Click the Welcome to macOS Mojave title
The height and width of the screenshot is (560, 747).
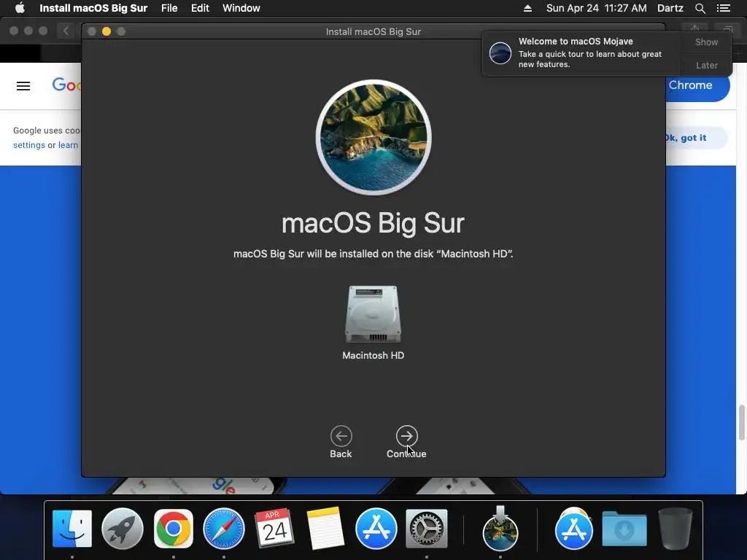click(x=576, y=42)
